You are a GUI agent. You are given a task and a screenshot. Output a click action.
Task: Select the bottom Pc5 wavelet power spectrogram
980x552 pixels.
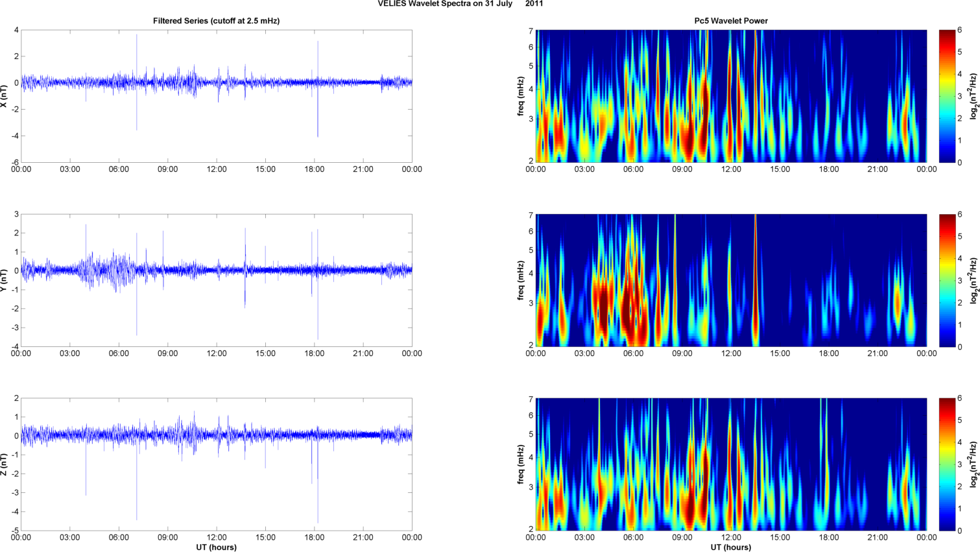tap(731, 464)
